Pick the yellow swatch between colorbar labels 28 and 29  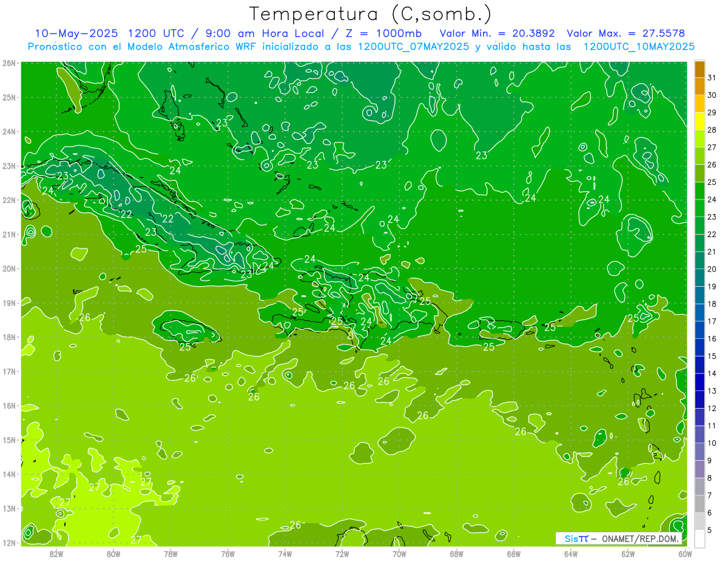(x=699, y=121)
